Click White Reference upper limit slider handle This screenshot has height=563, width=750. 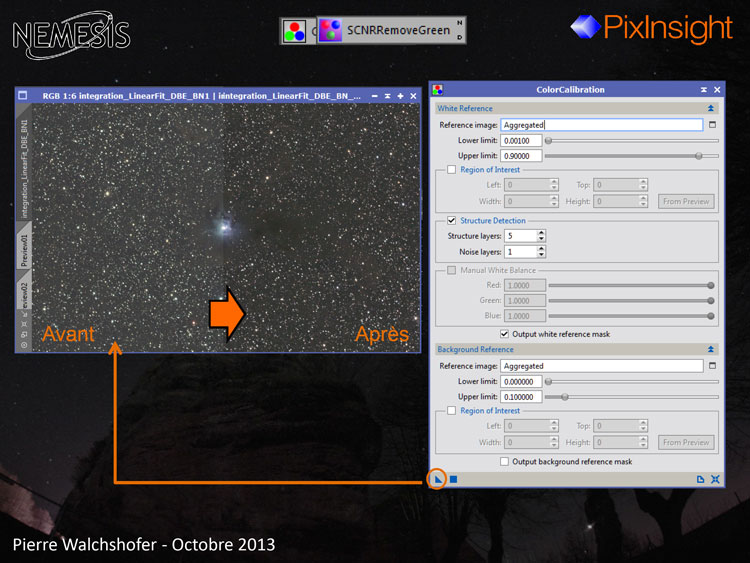click(x=699, y=156)
